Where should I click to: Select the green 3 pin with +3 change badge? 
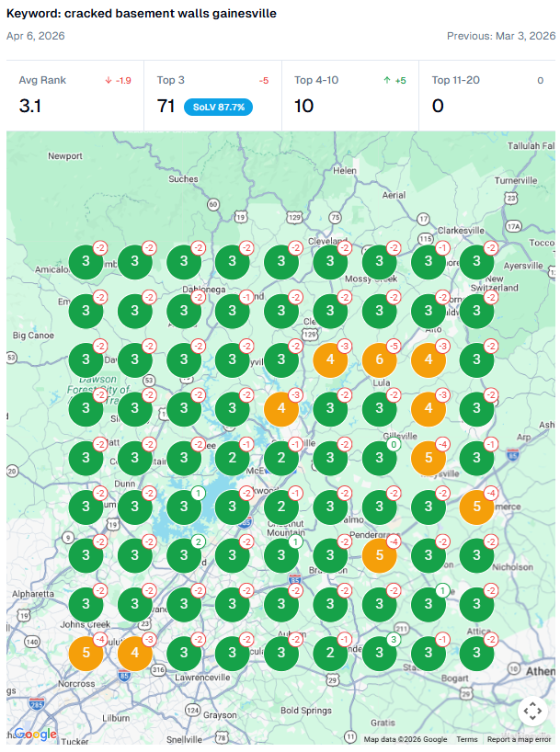click(x=379, y=653)
